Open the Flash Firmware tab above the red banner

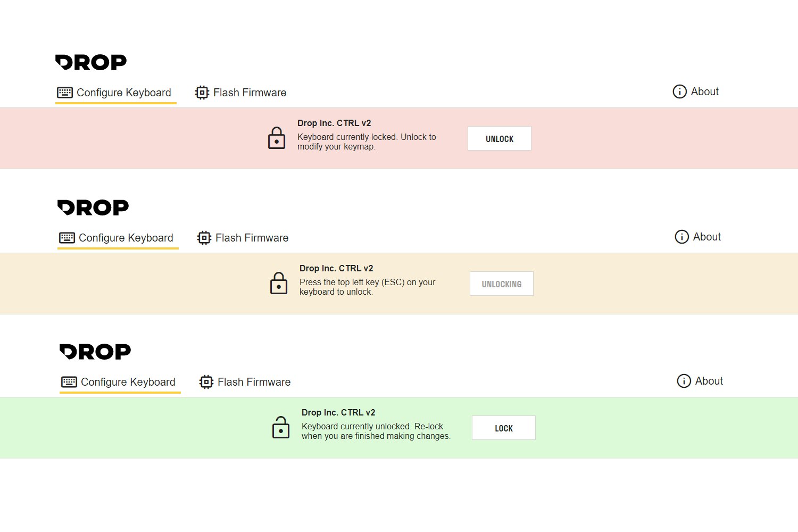click(250, 93)
